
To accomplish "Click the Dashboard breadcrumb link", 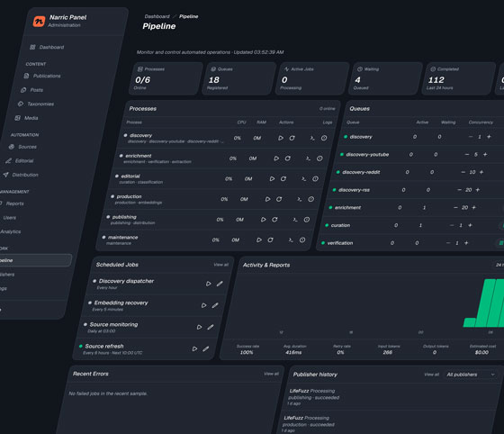I will pos(157,16).
